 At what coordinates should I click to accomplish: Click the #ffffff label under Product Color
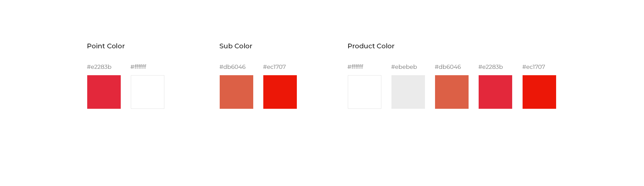coord(355,67)
